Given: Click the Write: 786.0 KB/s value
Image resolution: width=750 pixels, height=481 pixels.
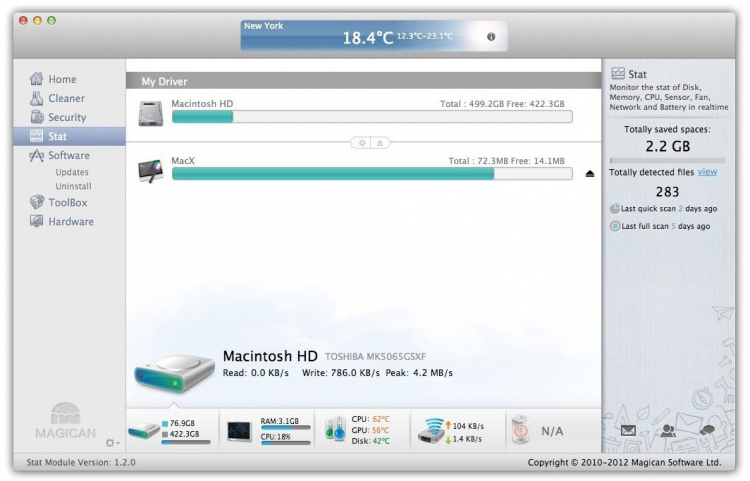Looking at the screenshot, I should (341, 373).
